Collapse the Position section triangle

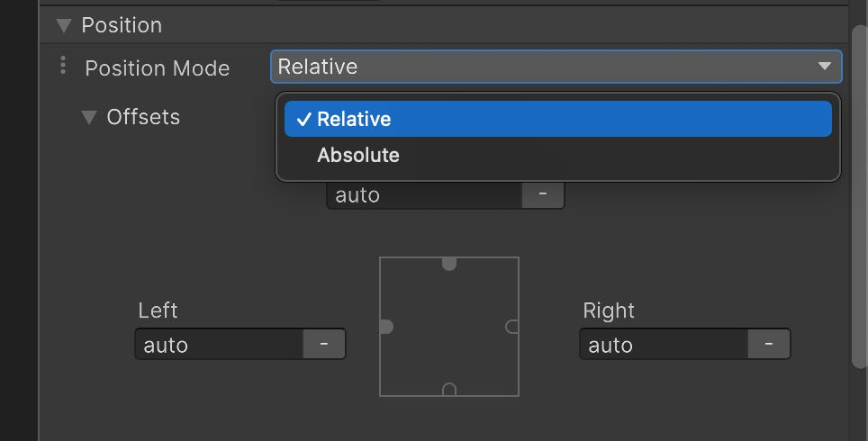[x=64, y=25]
